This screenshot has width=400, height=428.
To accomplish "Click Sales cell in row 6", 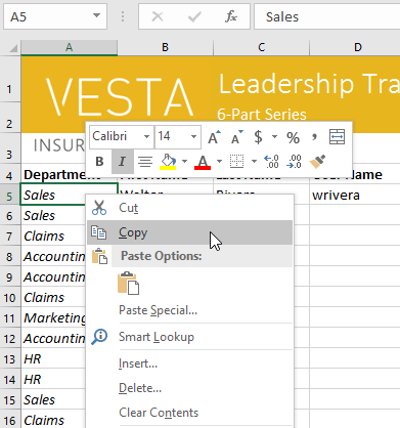I will coord(53,216).
